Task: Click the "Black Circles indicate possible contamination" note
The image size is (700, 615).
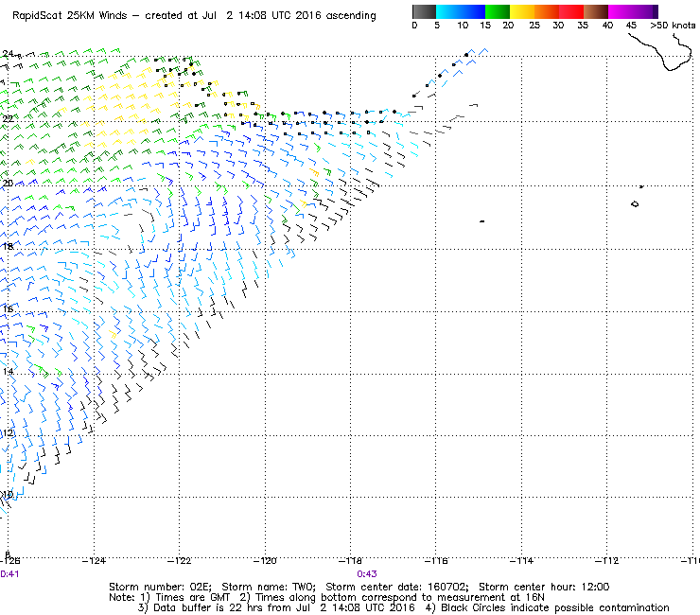Action: click(555, 608)
